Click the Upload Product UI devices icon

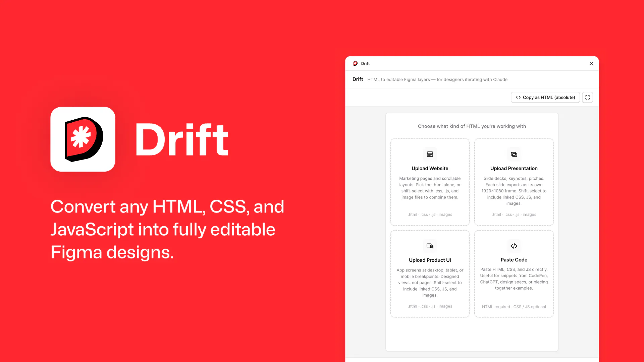point(430,246)
